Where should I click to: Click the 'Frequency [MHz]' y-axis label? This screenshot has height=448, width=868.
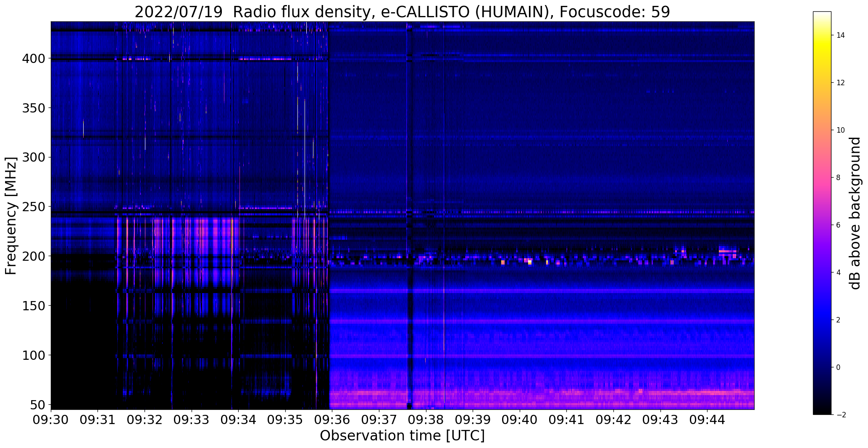tap(11, 216)
